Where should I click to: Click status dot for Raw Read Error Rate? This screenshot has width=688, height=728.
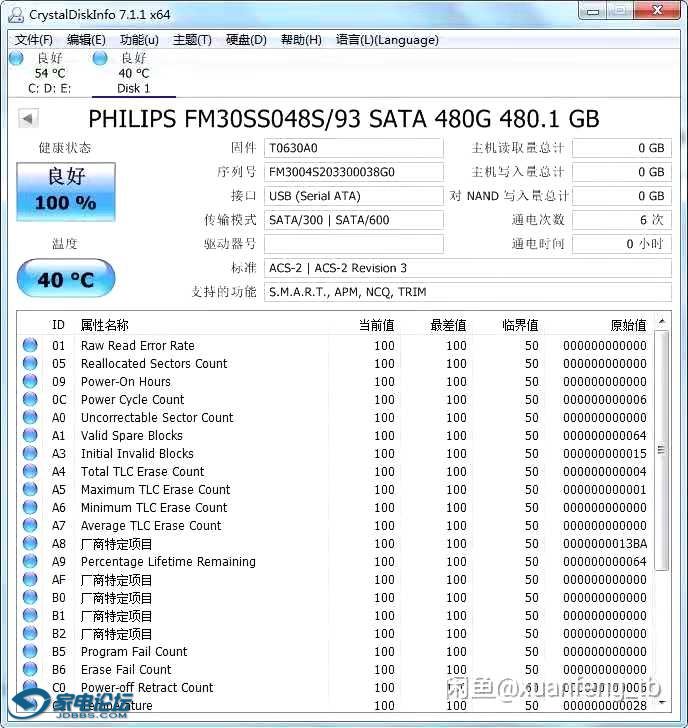click(30, 345)
